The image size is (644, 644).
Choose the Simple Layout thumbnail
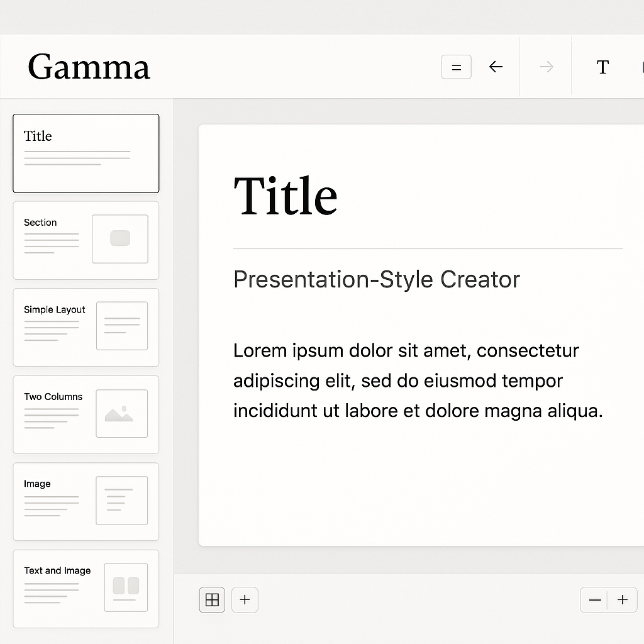click(86, 327)
